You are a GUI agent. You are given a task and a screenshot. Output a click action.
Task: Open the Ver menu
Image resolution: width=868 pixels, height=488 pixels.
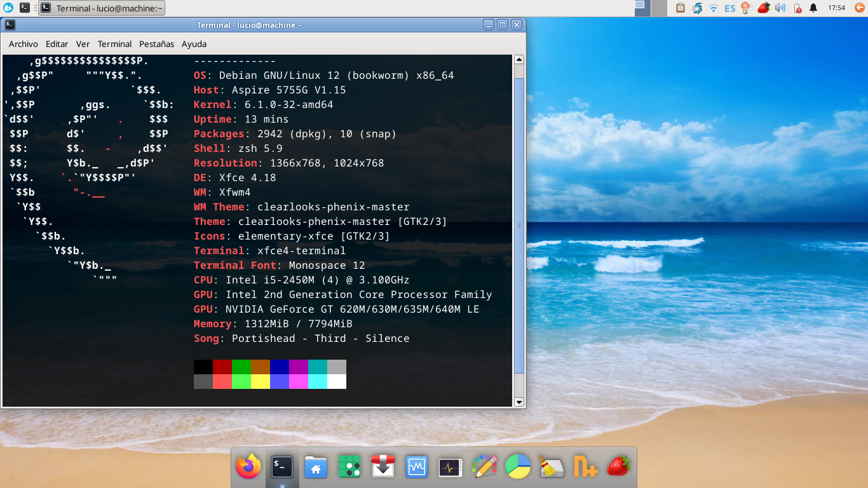click(x=83, y=44)
